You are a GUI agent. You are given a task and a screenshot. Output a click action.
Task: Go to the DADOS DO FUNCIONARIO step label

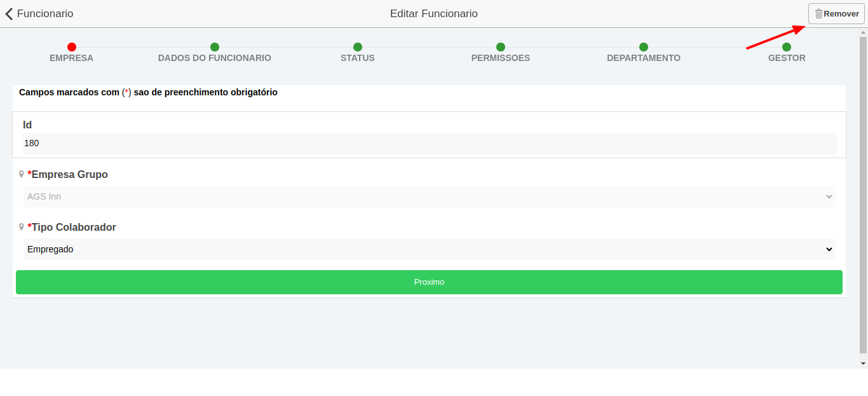point(215,58)
